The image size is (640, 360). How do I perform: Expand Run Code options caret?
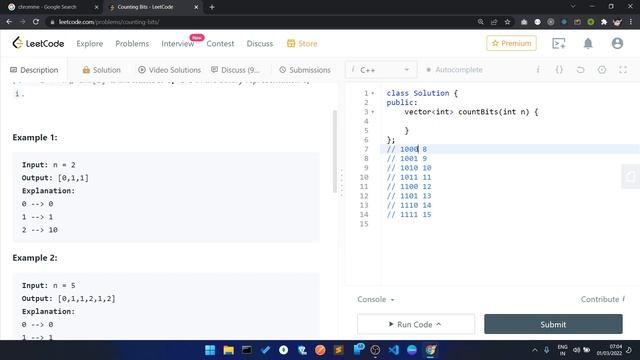point(439,324)
